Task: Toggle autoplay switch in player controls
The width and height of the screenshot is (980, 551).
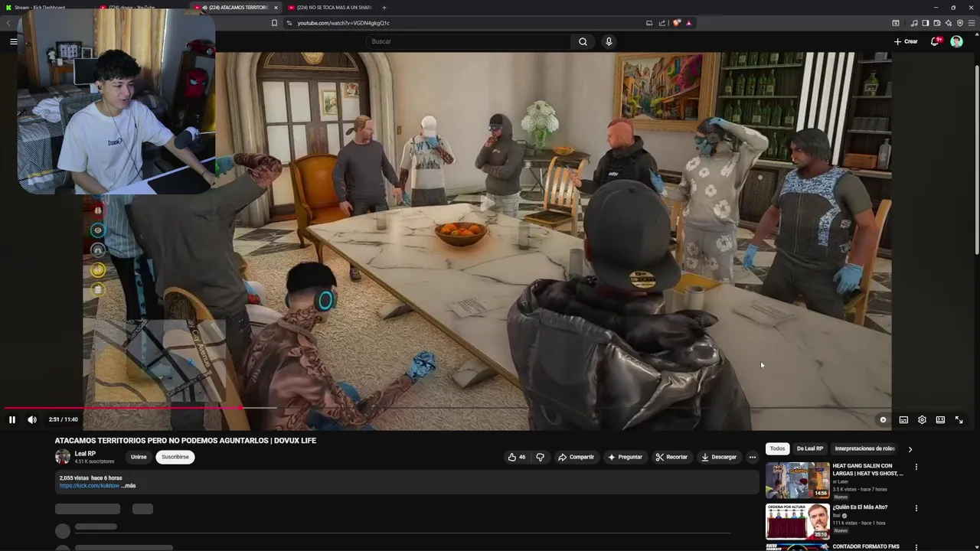Action: click(883, 419)
